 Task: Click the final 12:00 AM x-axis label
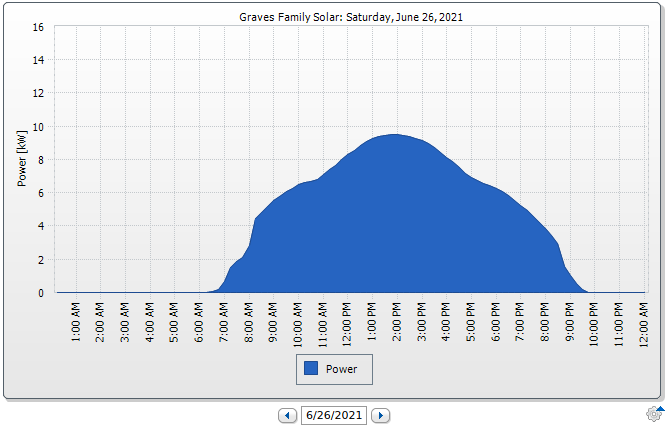pyautogui.click(x=644, y=323)
